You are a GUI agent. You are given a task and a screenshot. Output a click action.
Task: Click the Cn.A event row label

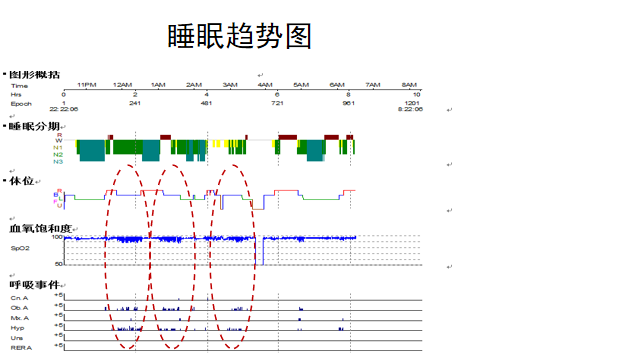pos(19,298)
